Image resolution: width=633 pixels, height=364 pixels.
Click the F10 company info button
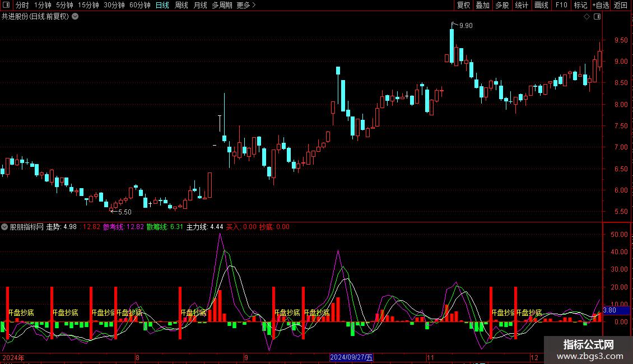[561, 5]
